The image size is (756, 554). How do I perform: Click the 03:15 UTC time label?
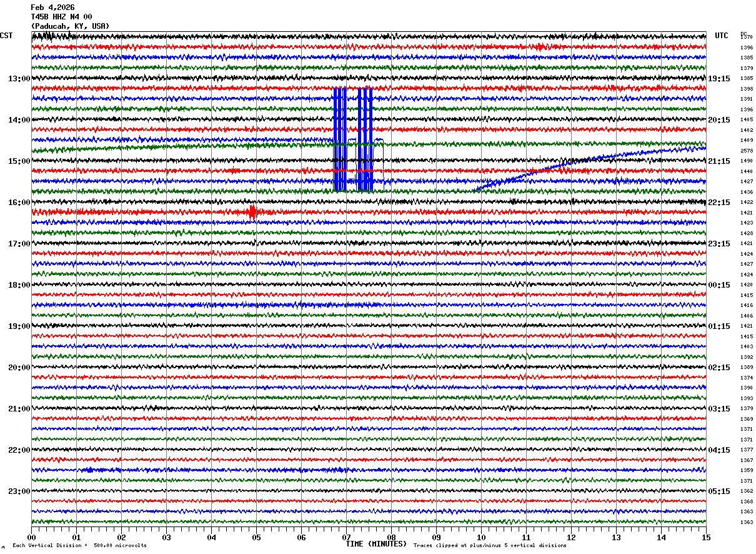coord(719,409)
